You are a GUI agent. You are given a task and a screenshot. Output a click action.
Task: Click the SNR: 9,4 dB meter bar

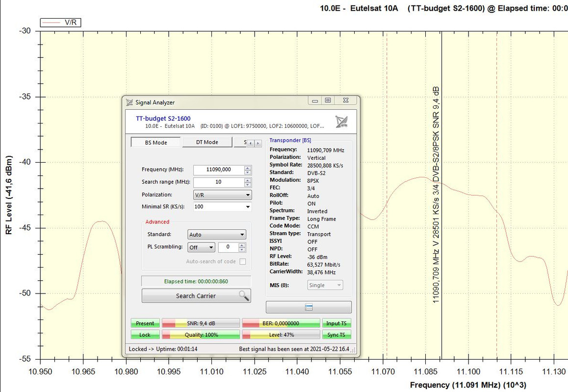click(201, 323)
